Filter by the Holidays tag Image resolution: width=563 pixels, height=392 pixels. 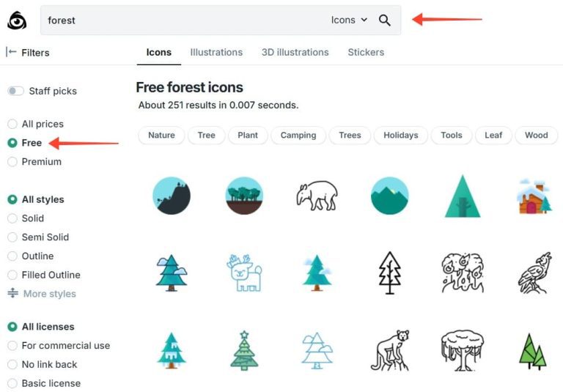401,136
